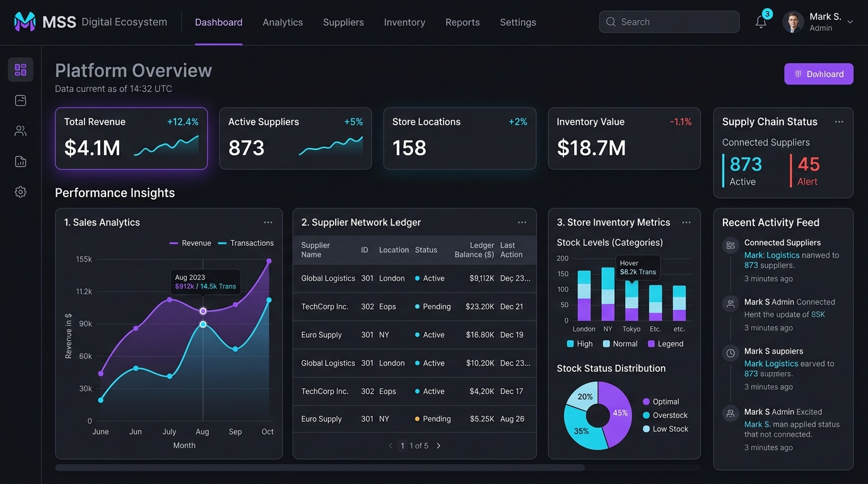
Task: Open the notifications bell
Action: click(x=761, y=22)
